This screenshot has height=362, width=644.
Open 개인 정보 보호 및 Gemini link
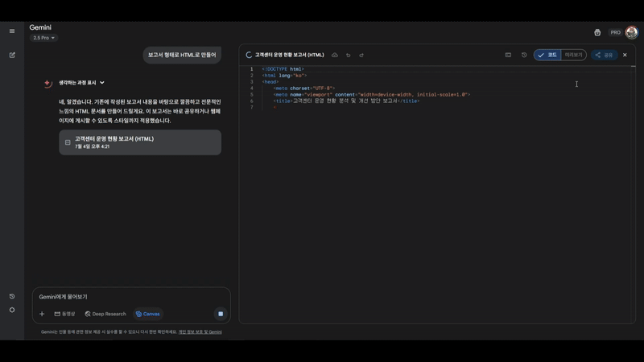[200, 331]
